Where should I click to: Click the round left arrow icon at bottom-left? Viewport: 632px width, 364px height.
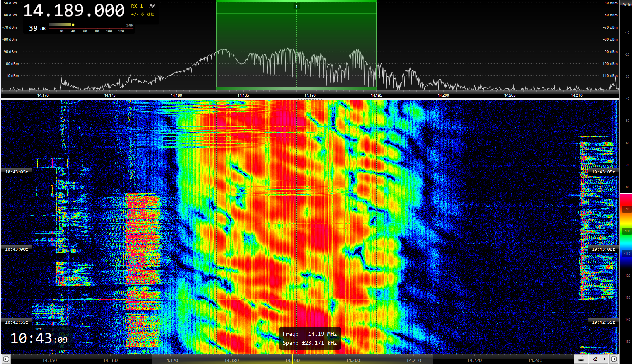6,359
